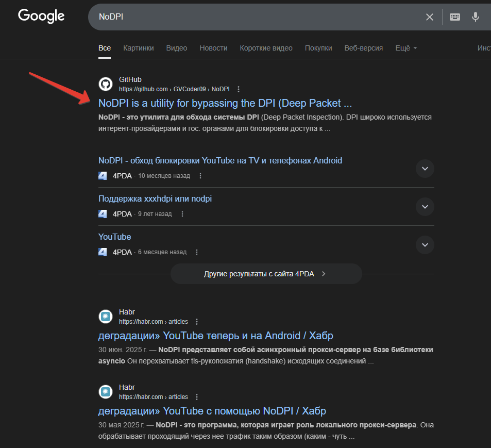Click 4PDA favicon beside 9 лет назад
Image resolution: width=491 pixels, height=448 pixels.
[x=103, y=214]
